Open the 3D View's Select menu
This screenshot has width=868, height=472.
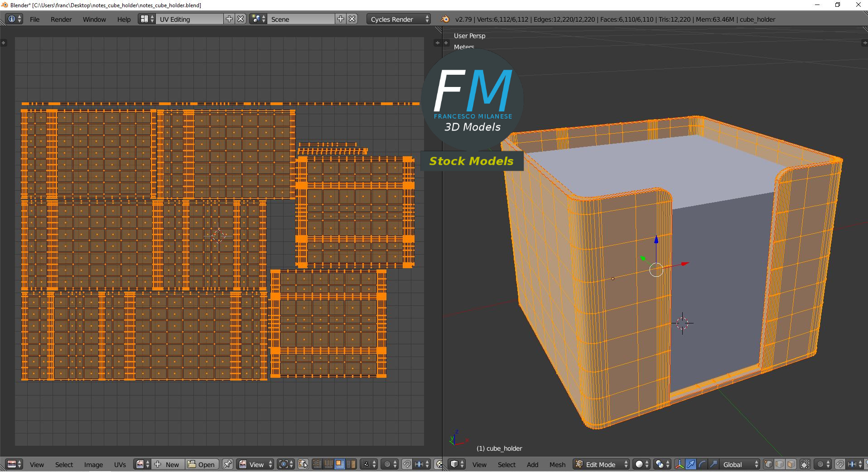coord(506,465)
